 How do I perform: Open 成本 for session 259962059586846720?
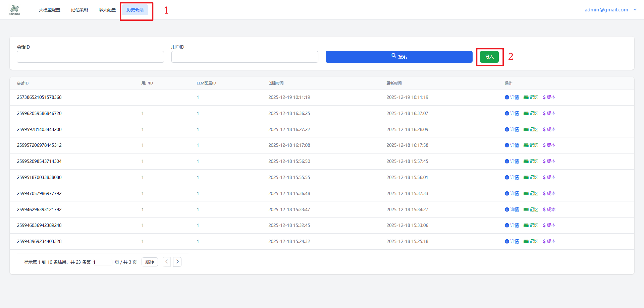click(x=549, y=113)
